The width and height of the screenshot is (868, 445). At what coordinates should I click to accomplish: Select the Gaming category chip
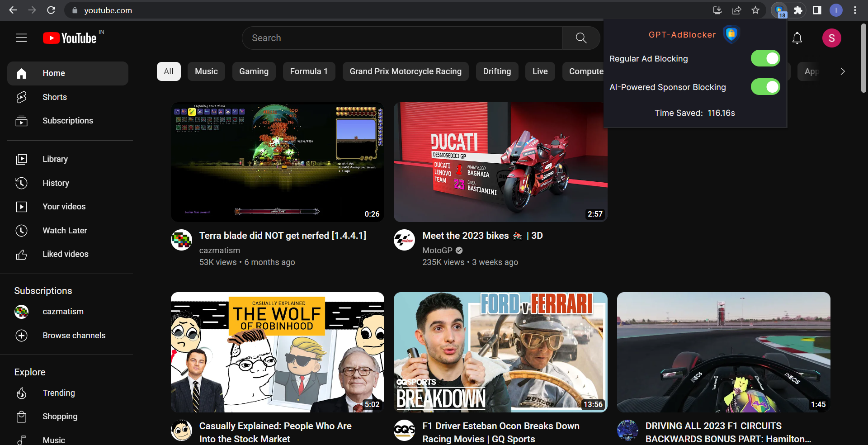tap(254, 71)
